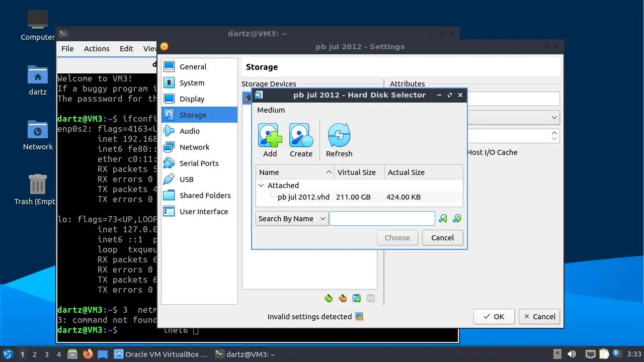The image size is (644, 362).
Task: Open the Computer desktop icon
Action: [38, 25]
